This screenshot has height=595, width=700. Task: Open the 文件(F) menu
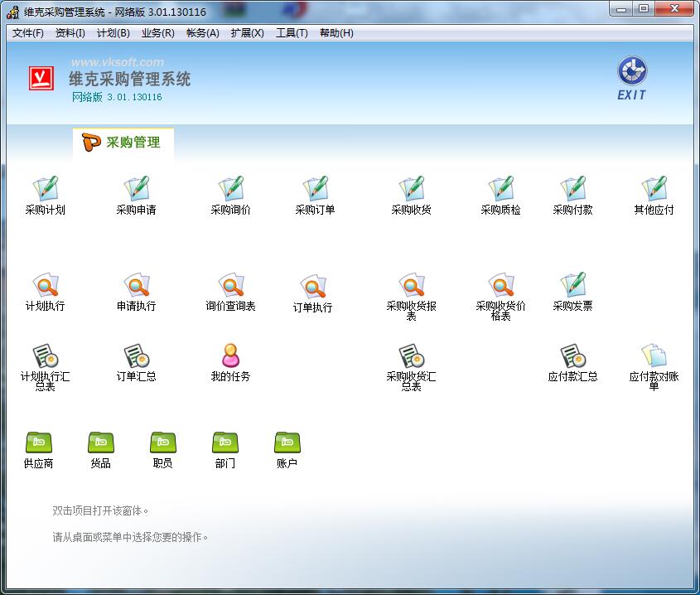coord(27,33)
